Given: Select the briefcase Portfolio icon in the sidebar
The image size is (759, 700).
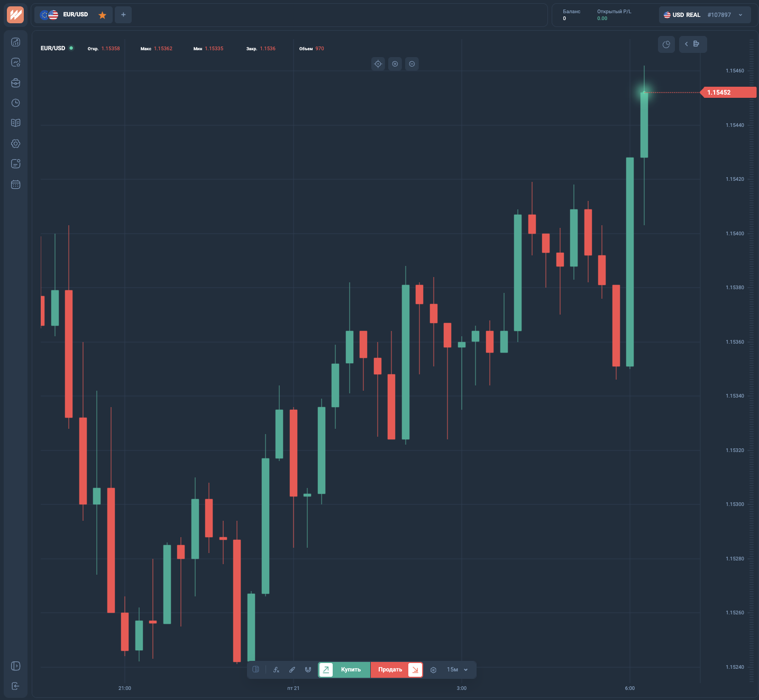Looking at the screenshot, I should [15, 83].
